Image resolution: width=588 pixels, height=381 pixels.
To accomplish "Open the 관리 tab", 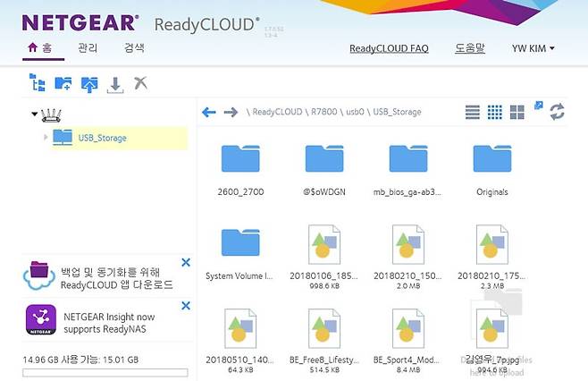I will pyautogui.click(x=88, y=48).
